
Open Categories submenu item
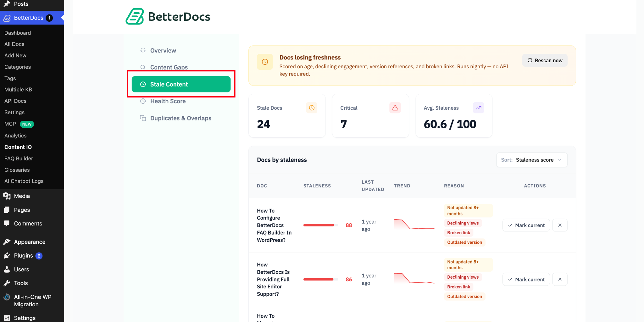pyautogui.click(x=18, y=67)
